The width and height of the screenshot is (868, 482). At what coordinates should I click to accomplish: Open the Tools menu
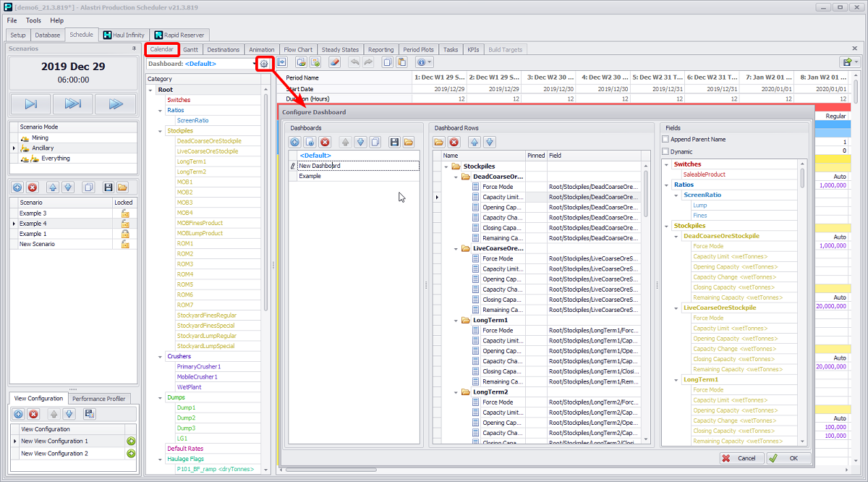(33, 20)
